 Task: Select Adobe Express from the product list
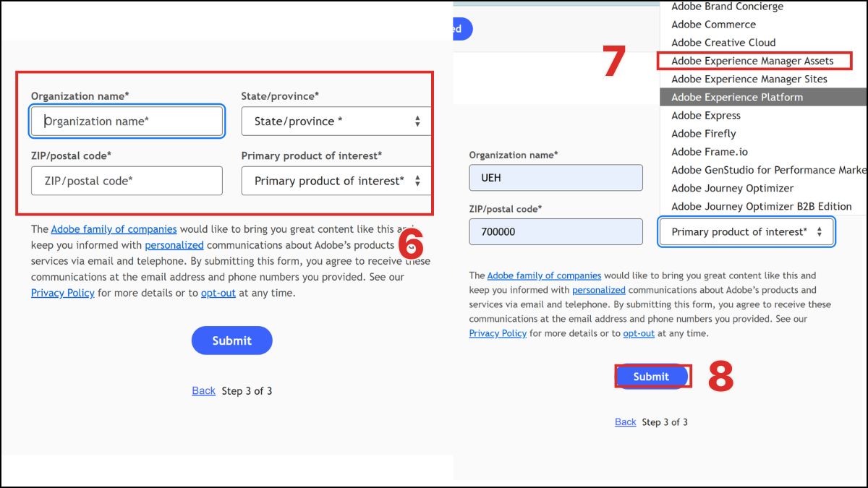click(x=705, y=116)
